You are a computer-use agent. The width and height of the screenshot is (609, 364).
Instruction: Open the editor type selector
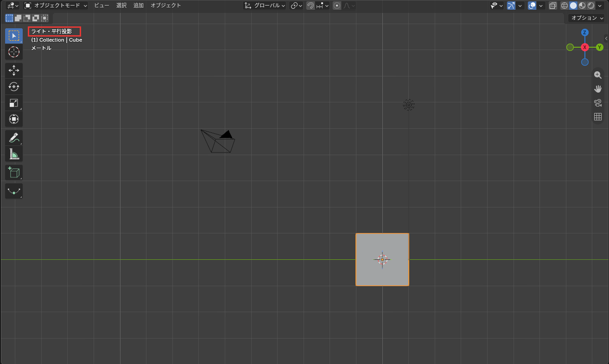(13, 6)
